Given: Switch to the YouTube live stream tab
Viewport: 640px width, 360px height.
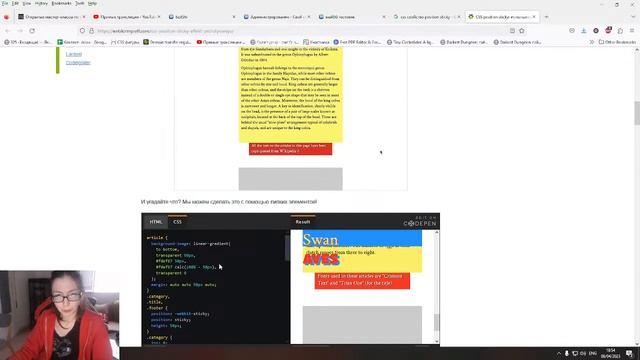Looking at the screenshot, I should click(x=127, y=17).
